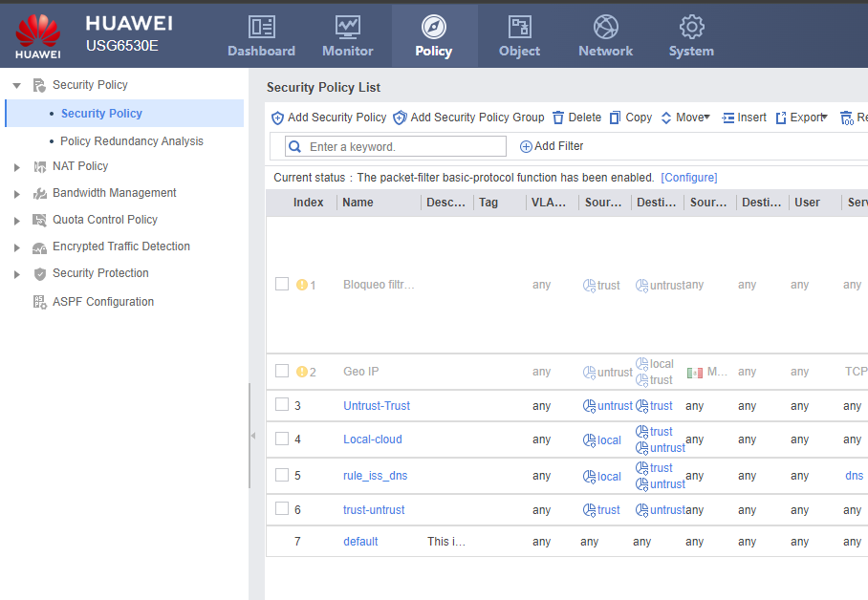This screenshot has width=868, height=600.
Task: Click the Insert rule icon
Action: 727,118
